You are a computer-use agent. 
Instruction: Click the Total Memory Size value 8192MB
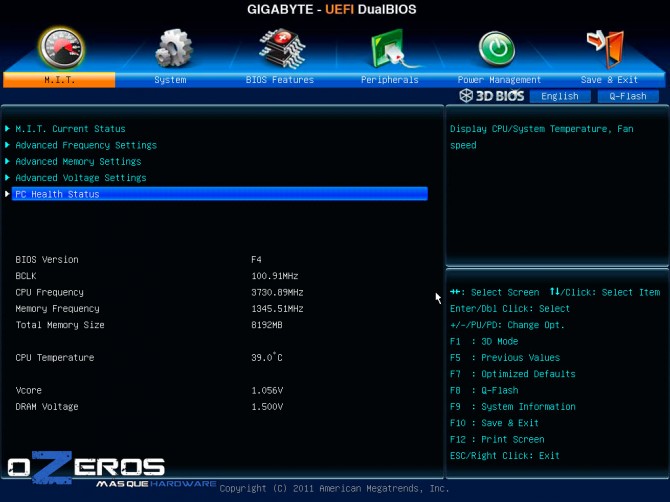point(267,325)
